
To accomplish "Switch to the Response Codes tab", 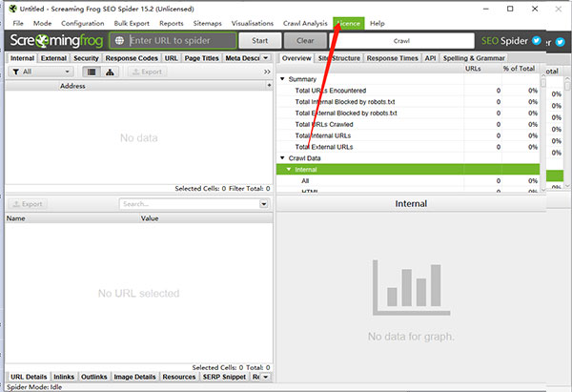I will tap(132, 58).
